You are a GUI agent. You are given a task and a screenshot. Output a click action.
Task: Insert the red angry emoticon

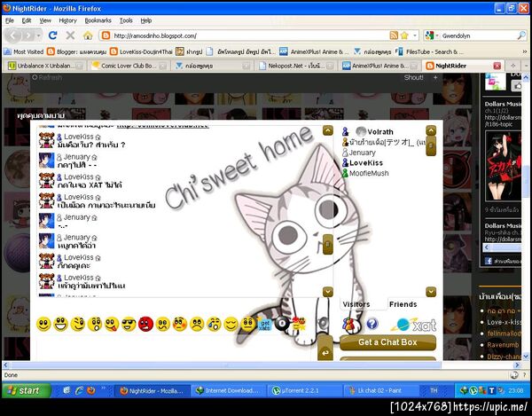(146, 324)
